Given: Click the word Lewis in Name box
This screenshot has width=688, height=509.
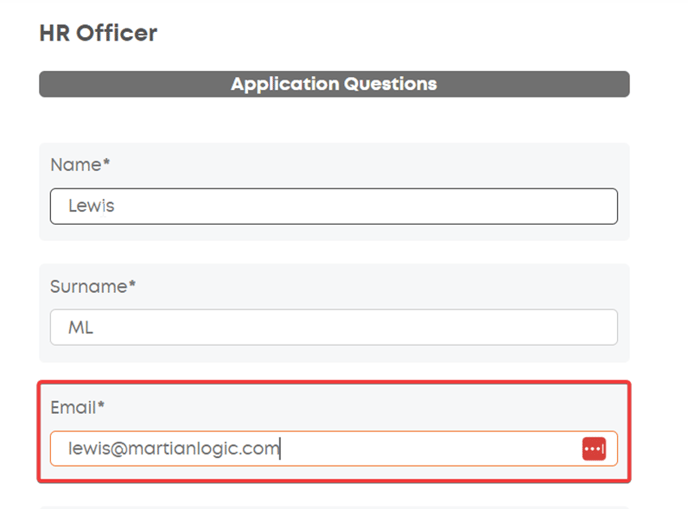Looking at the screenshot, I should [x=91, y=206].
